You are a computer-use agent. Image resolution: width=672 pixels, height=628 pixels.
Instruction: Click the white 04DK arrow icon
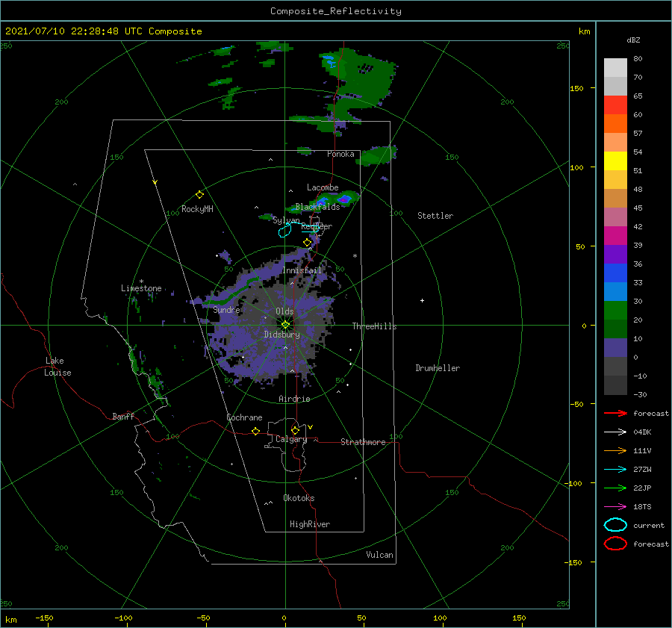(x=615, y=432)
